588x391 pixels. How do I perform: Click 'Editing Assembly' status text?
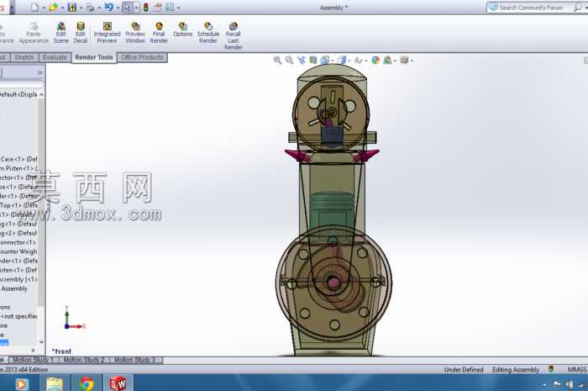coord(516,370)
